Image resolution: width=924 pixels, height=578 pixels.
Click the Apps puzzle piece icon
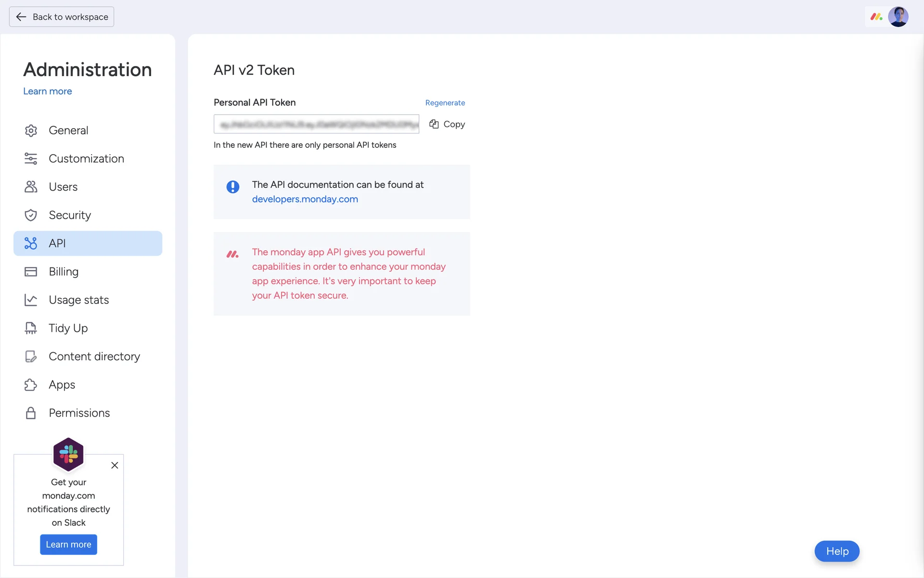point(31,385)
